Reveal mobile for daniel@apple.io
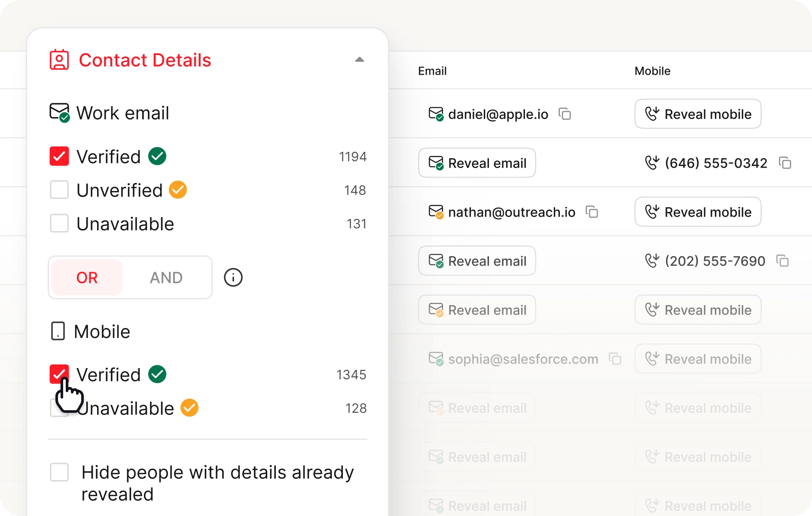 click(698, 114)
